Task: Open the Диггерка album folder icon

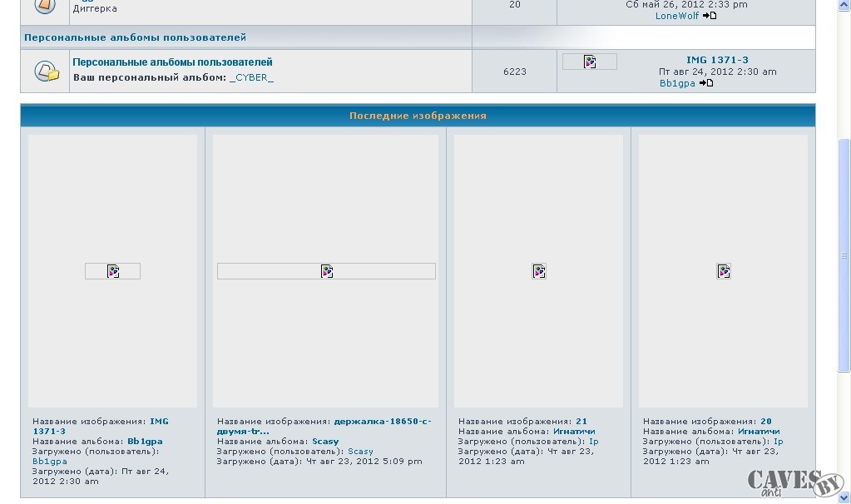Action: (x=45, y=6)
